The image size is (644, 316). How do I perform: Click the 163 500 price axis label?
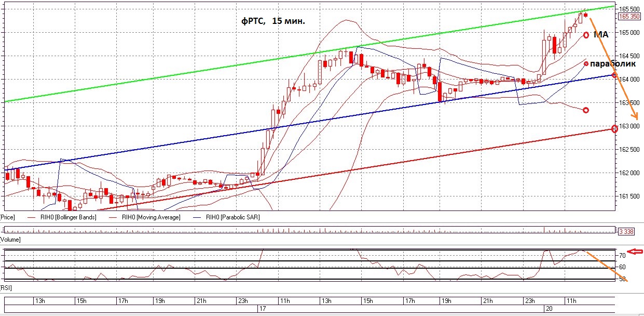click(x=628, y=102)
